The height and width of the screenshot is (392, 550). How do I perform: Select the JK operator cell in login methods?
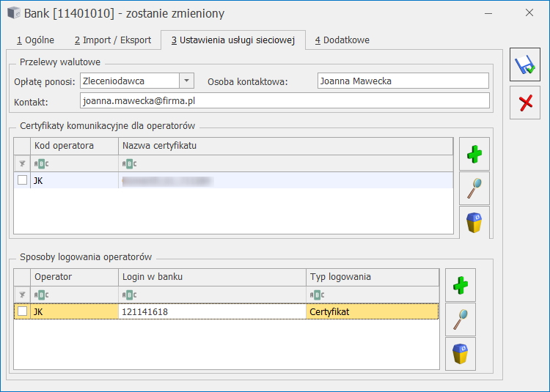(74, 311)
